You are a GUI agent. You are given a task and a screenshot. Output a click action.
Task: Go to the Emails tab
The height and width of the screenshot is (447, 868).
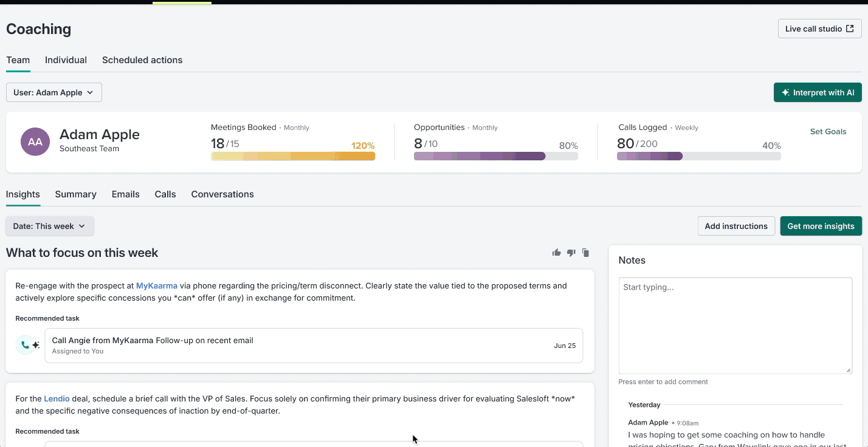pos(126,194)
